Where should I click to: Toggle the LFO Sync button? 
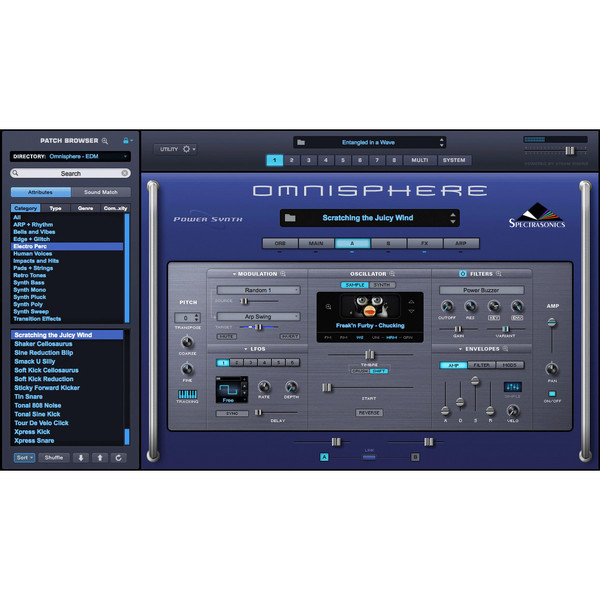pyautogui.click(x=232, y=413)
